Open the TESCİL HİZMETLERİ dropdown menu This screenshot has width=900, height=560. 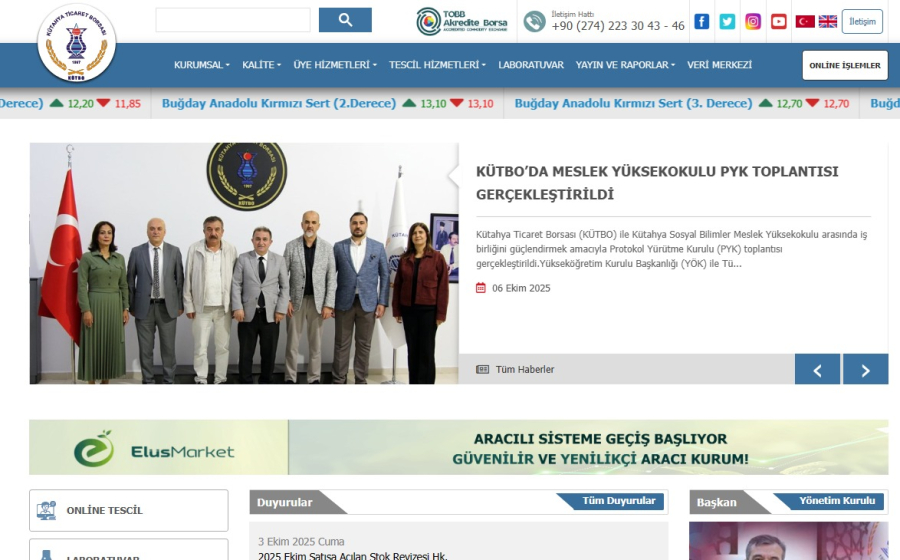[x=437, y=65]
